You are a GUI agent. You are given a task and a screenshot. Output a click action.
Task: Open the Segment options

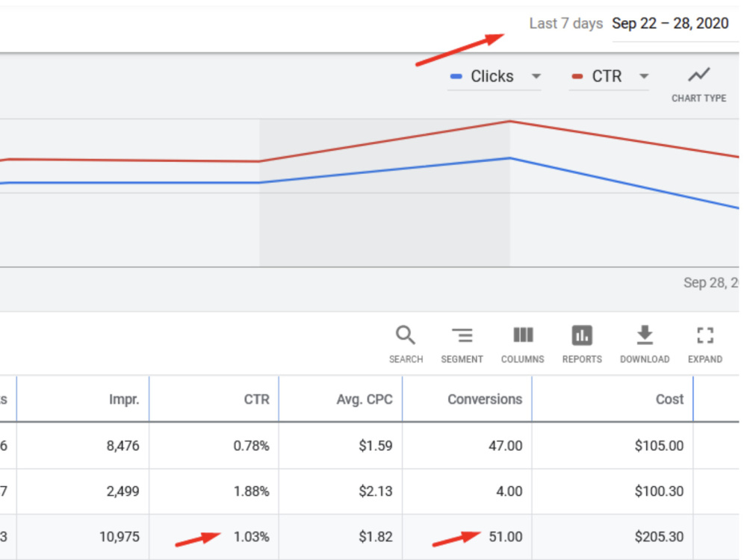(462, 344)
